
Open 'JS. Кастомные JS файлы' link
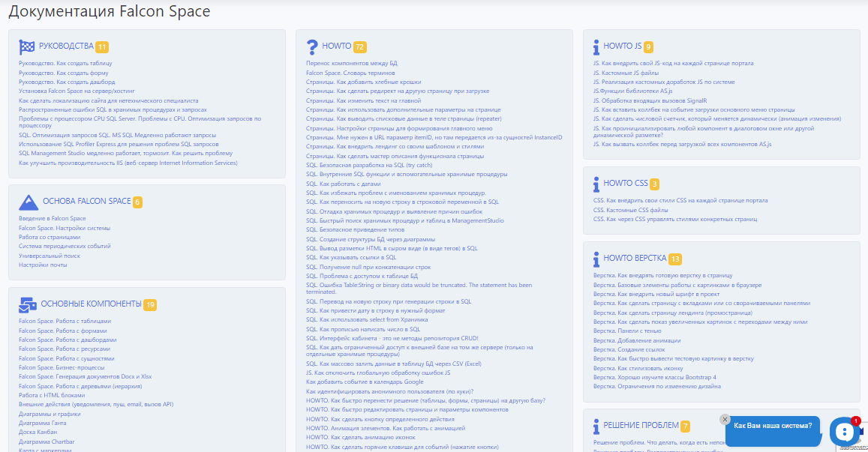626,73
